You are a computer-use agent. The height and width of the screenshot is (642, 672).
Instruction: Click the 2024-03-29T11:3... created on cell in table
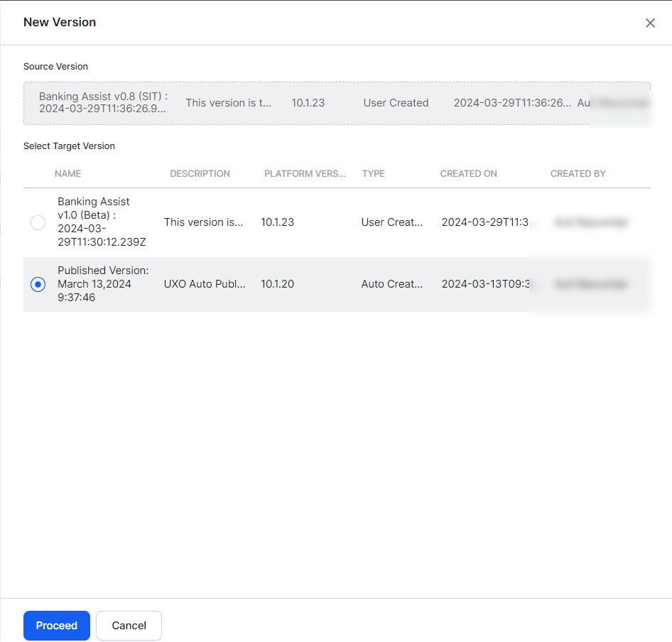[484, 222]
